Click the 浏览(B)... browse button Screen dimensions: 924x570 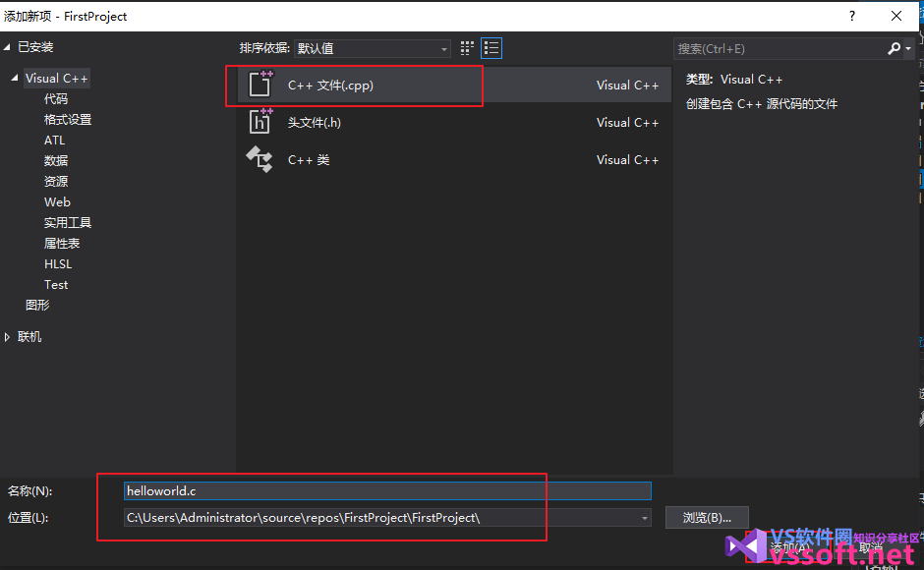point(707,518)
